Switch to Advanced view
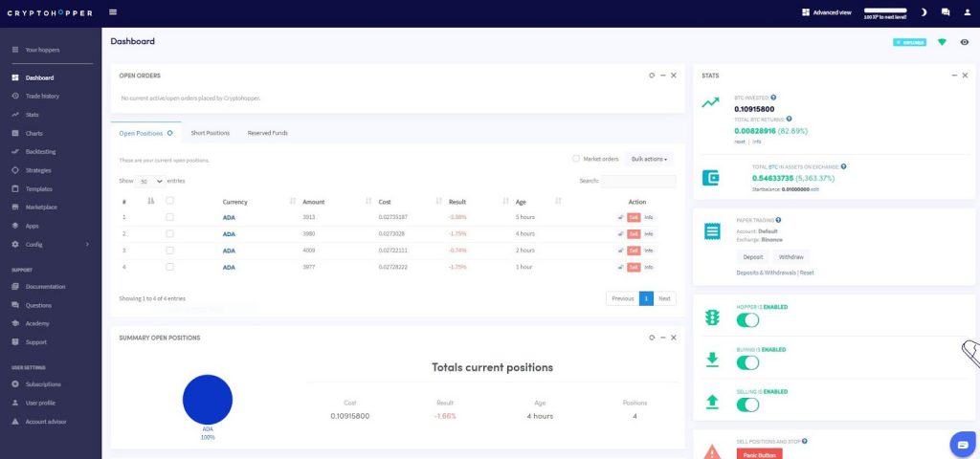Image resolution: width=980 pixels, height=459 pixels. click(x=827, y=11)
